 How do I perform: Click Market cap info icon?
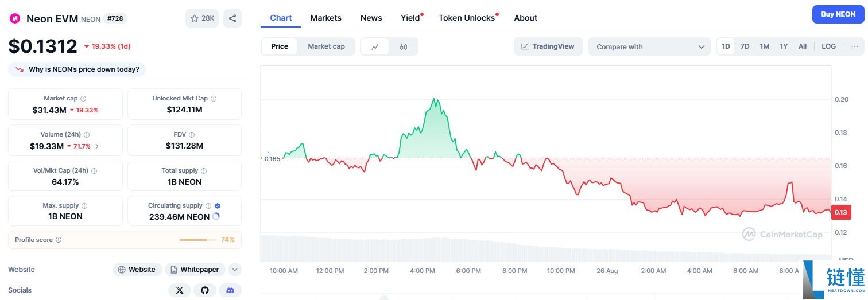click(x=84, y=99)
